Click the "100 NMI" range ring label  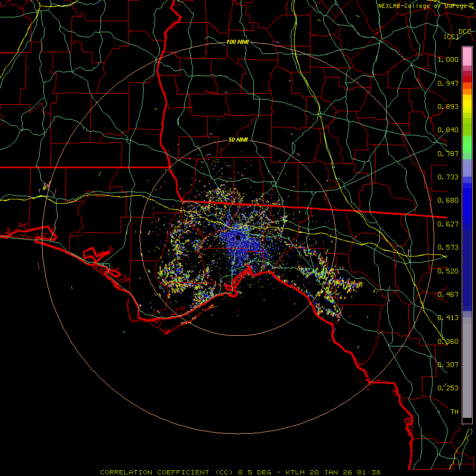237,42
